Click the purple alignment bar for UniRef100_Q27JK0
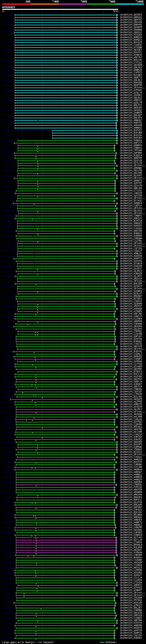 pos(66,538)
